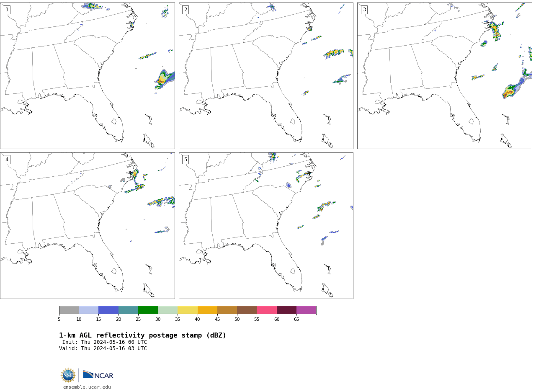Click the tan-brown 45-50 dBZ swatch

click(227, 310)
